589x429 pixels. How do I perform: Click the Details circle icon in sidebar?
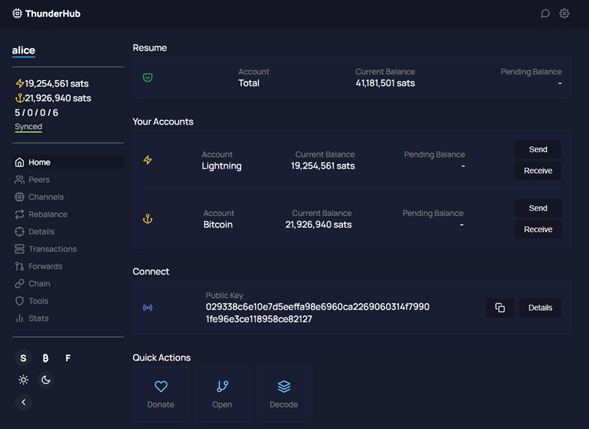pos(20,232)
